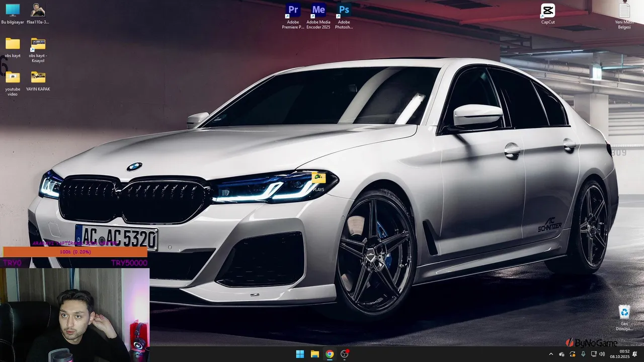Open the youtube video folder

13,83
